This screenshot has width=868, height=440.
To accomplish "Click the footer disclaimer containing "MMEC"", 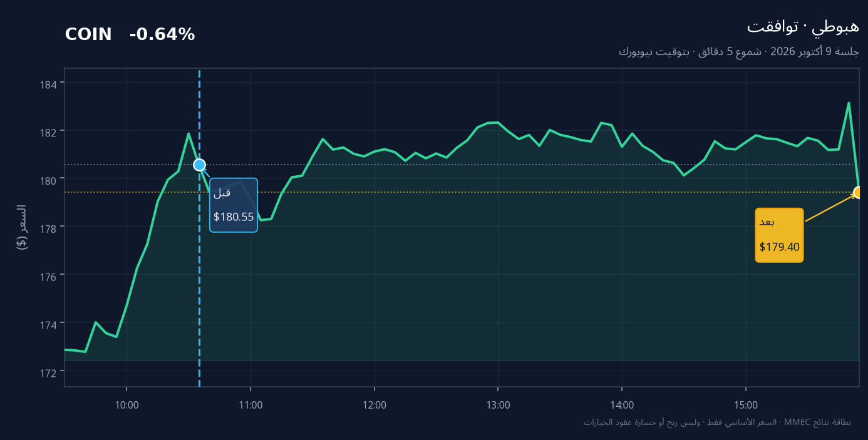I will 717,422.
